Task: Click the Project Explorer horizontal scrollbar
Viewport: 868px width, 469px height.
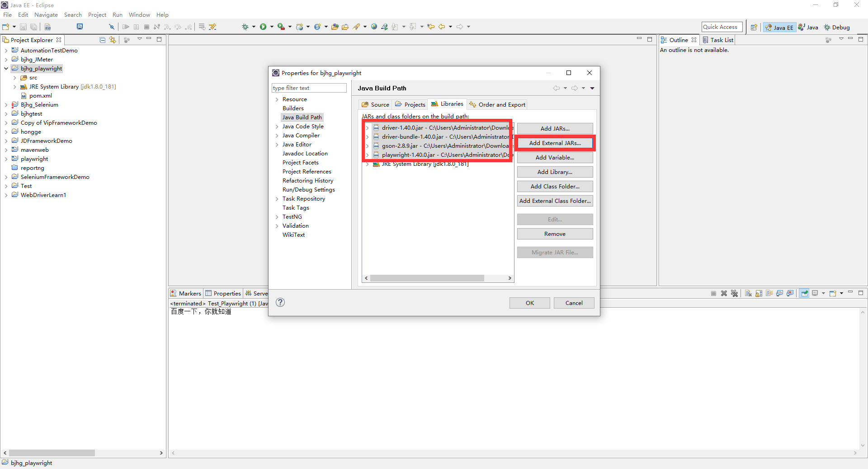Action: [x=52, y=453]
